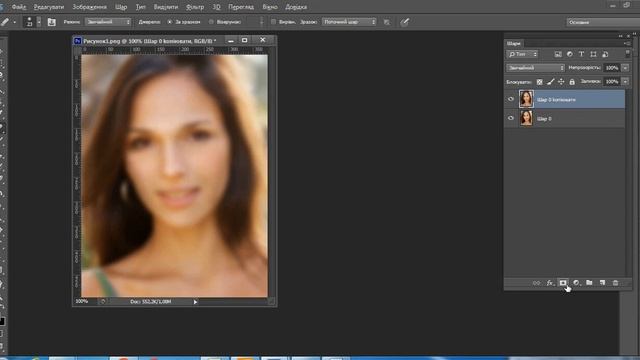Open the 'Довідка' menu
This screenshot has width=640, height=360.
[296, 7]
